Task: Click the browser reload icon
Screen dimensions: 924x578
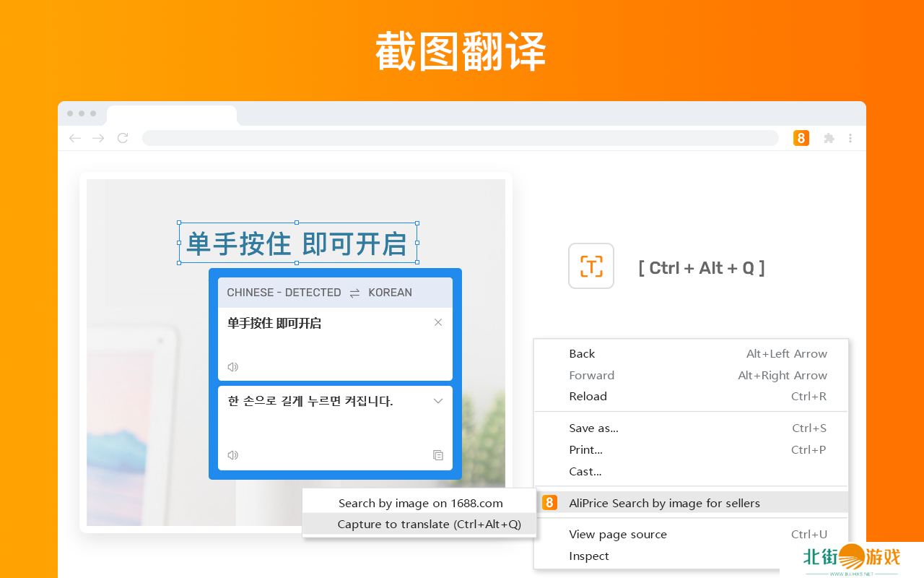Action: point(123,138)
